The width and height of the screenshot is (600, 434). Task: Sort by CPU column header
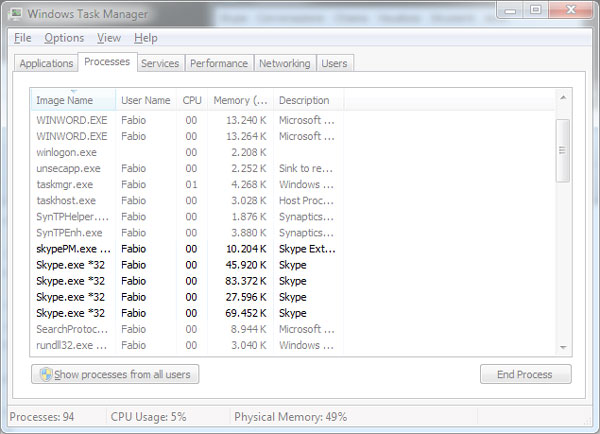pyautogui.click(x=192, y=100)
